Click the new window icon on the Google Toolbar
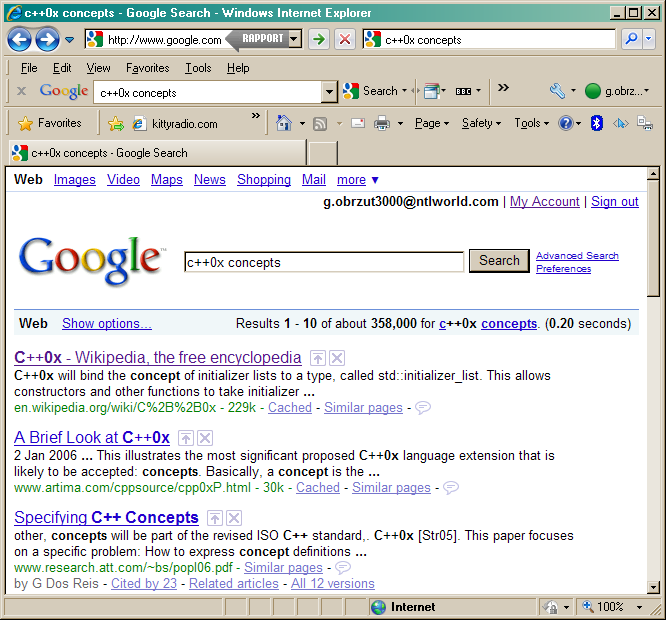 coord(432,91)
